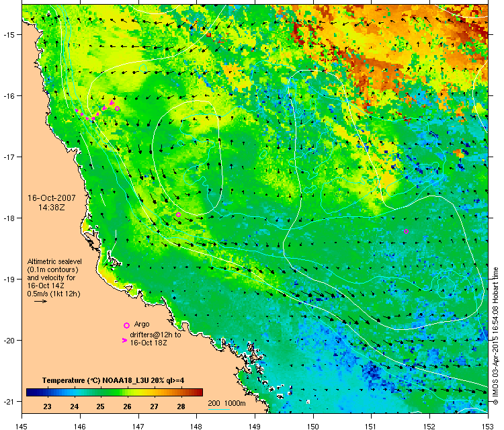Click the Argo legend circle symbol
The width and height of the screenshot is (504, 430).
(126, 325)
